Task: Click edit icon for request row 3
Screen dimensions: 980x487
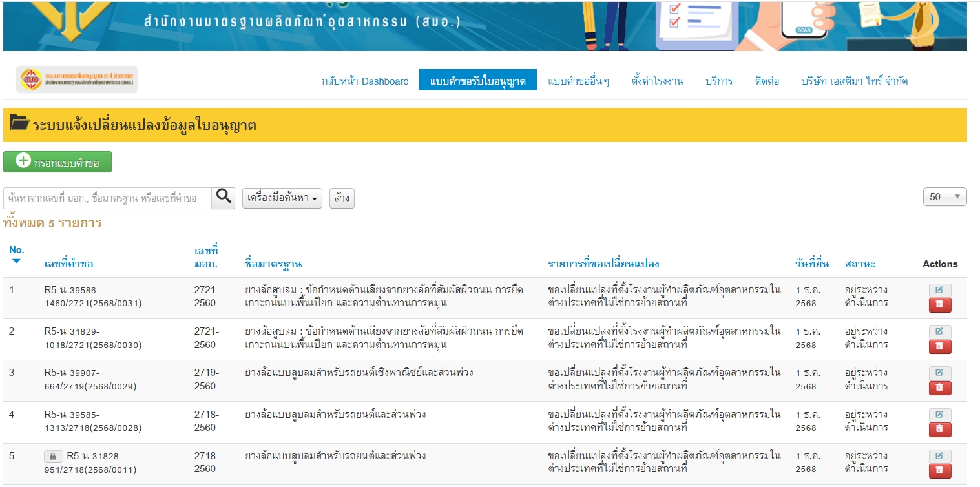Action: click(939, 373)
